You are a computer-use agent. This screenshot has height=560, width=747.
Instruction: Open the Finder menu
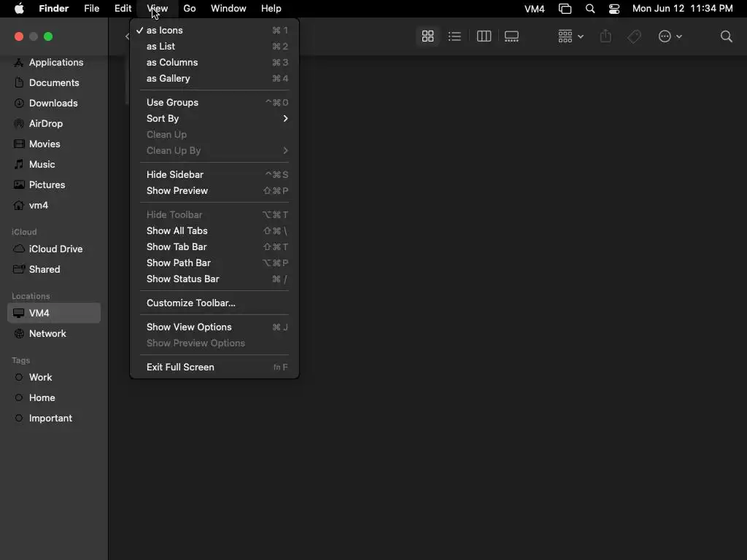(x=54, y=9)
